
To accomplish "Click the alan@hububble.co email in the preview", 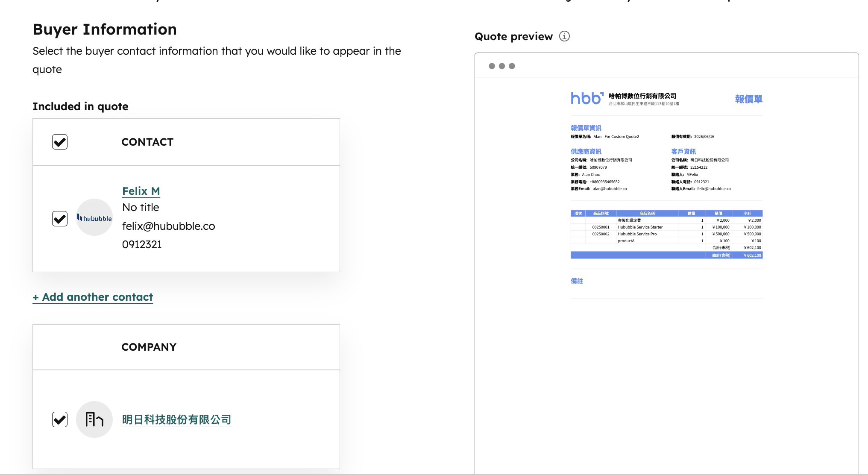I will click(x=609, y=188).
